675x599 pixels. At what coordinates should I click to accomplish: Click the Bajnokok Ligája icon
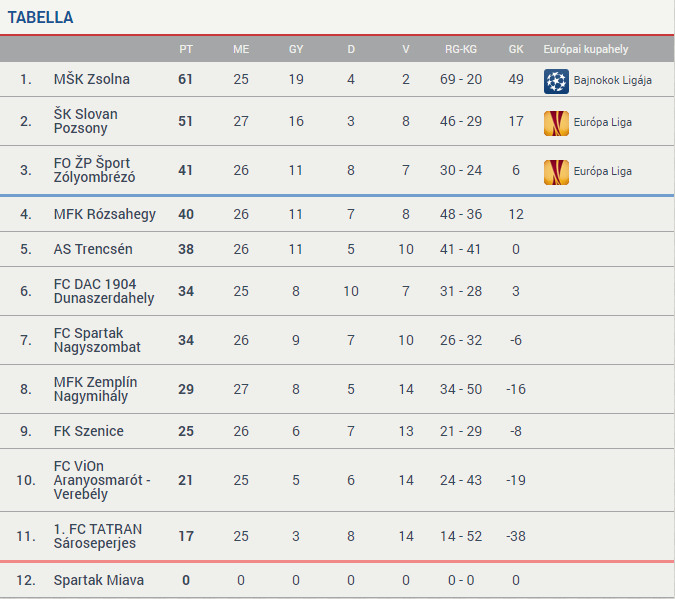[x=556, y=80]
